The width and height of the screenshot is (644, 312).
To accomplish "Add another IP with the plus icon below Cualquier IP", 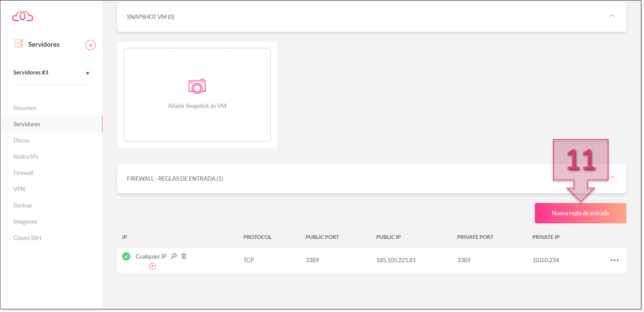I will coord(152,266).
